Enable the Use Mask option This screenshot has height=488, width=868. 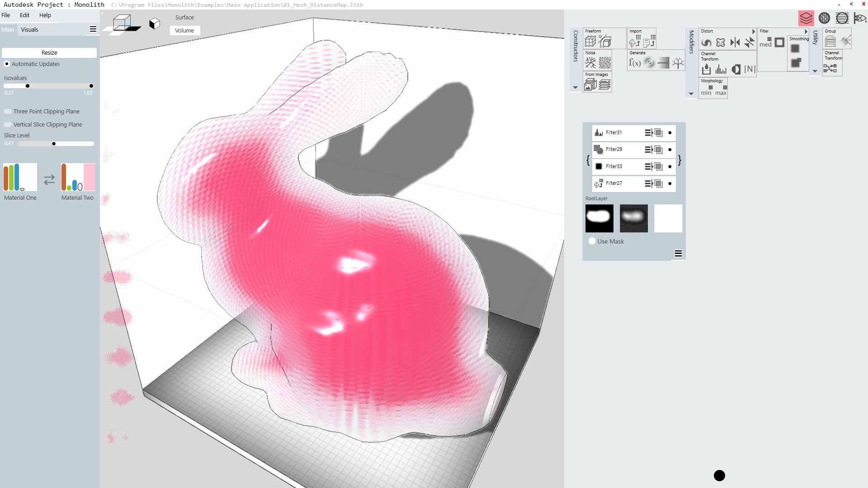[592, 241]
